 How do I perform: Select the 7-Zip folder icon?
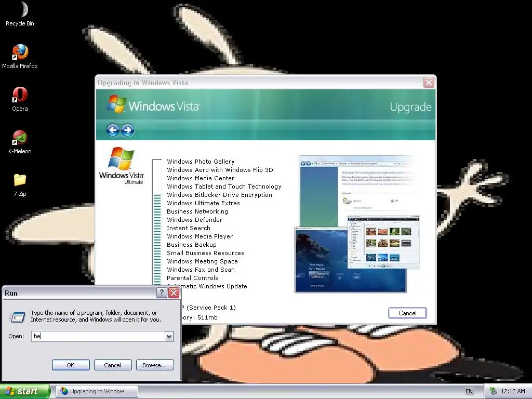(x=20, y=185)
